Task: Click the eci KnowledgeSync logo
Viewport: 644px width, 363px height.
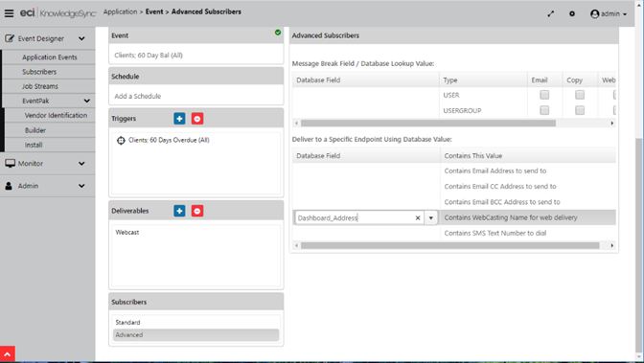Action: [57, 13]
